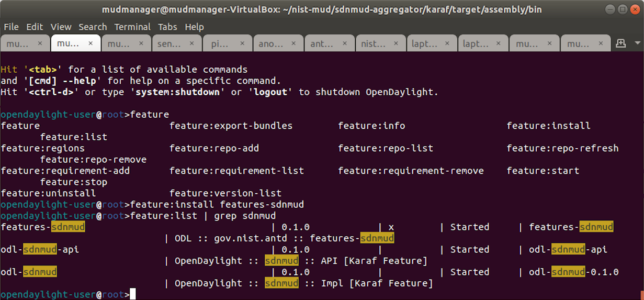Switch to the pi... tab
This screenshot has height=300, width=644.
(x=228, y=44)
